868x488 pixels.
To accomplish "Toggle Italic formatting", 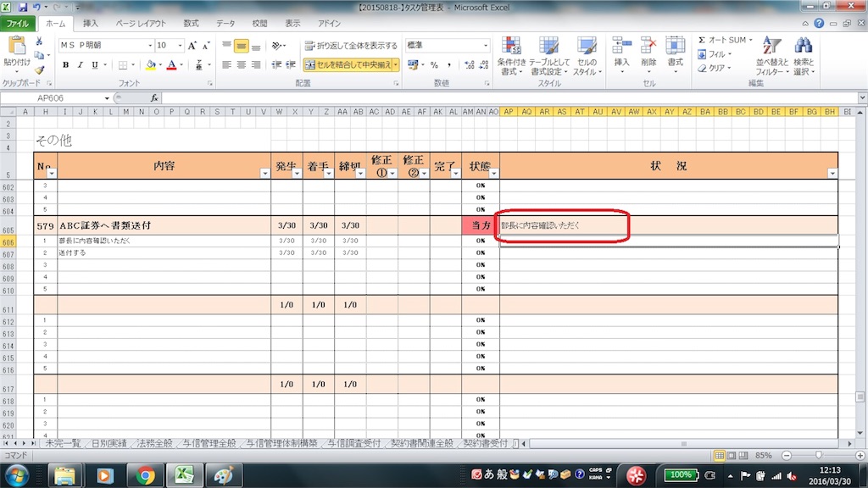I will pyautogui.click(x=81, y=64).
